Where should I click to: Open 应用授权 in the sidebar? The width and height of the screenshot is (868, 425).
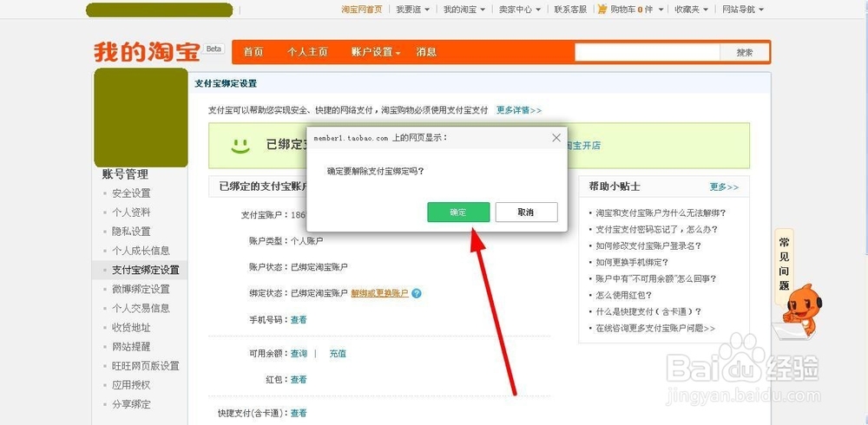(131, 385)
